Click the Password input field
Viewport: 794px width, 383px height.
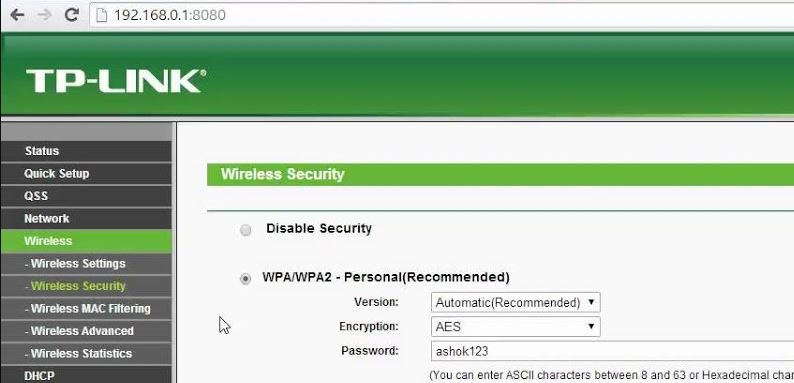click(612, 351)
